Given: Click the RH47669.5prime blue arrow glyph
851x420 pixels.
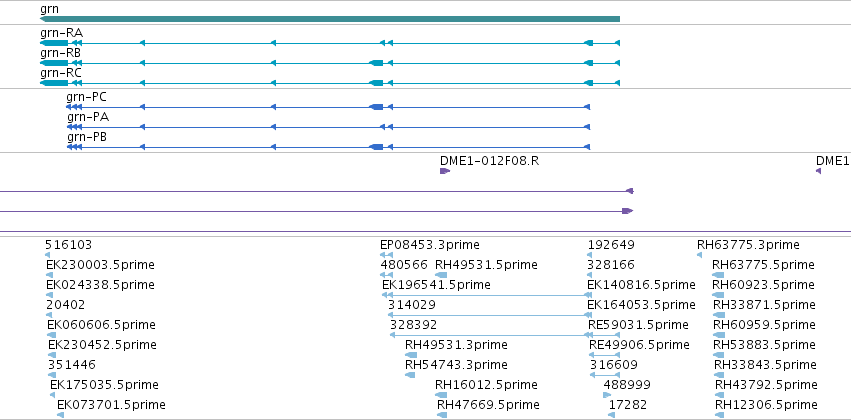Looking at the screenshot, I should click(442, 415).
